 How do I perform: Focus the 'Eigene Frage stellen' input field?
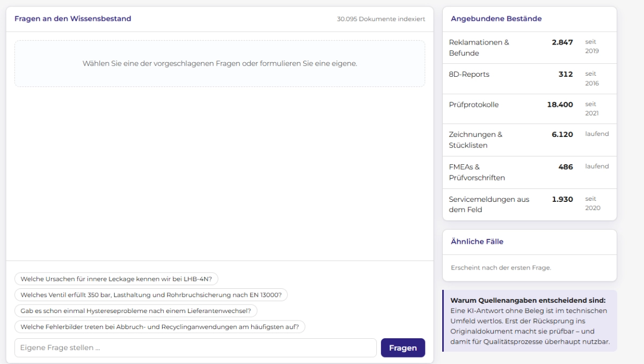(195, 348)
